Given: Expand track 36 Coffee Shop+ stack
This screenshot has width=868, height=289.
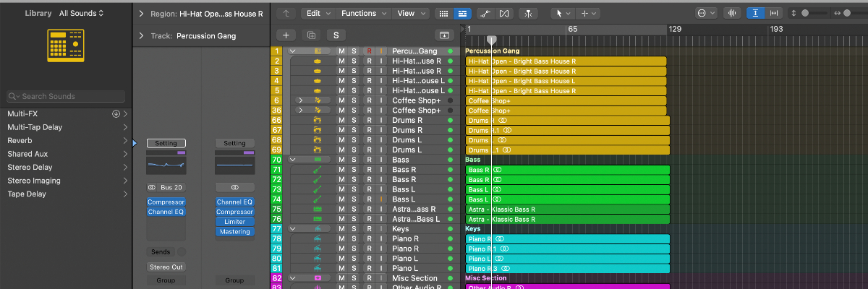Looking at the screenshot, I should pos(300,111).
